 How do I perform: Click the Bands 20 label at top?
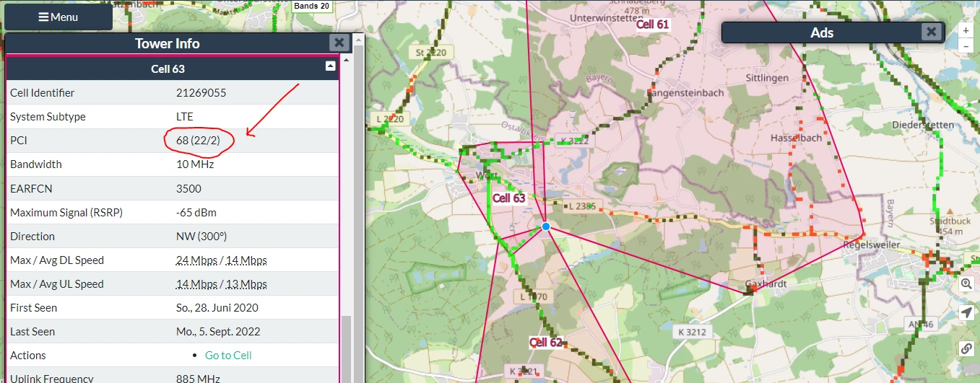[311, 6]
